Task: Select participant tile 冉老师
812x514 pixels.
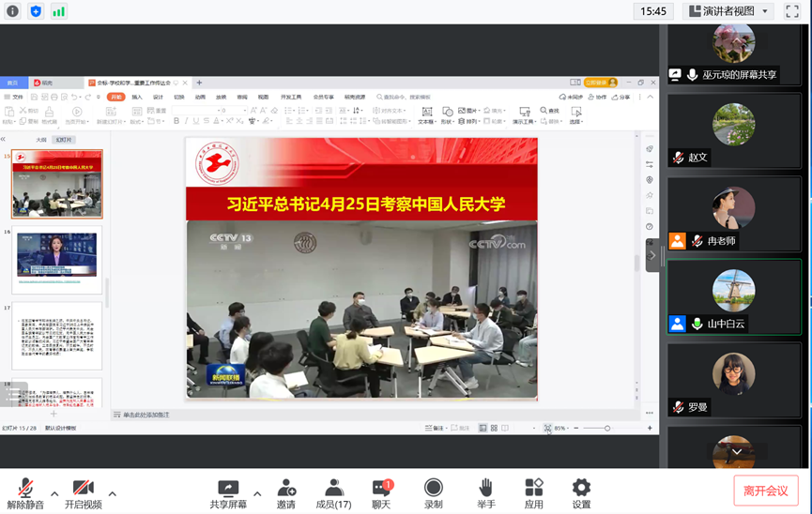Action: point(734,214)
